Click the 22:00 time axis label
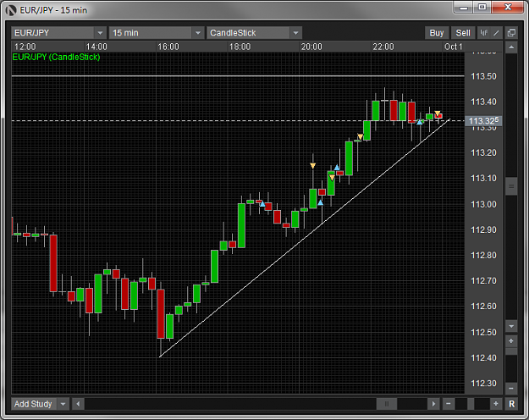The width and height of the screenshot is (529, 420). [383, 47]
